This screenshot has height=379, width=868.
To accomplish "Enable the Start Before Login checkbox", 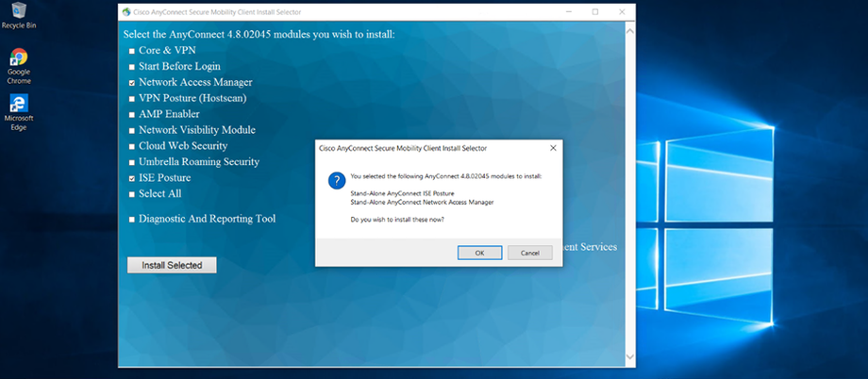I will [x=132, y=67].
